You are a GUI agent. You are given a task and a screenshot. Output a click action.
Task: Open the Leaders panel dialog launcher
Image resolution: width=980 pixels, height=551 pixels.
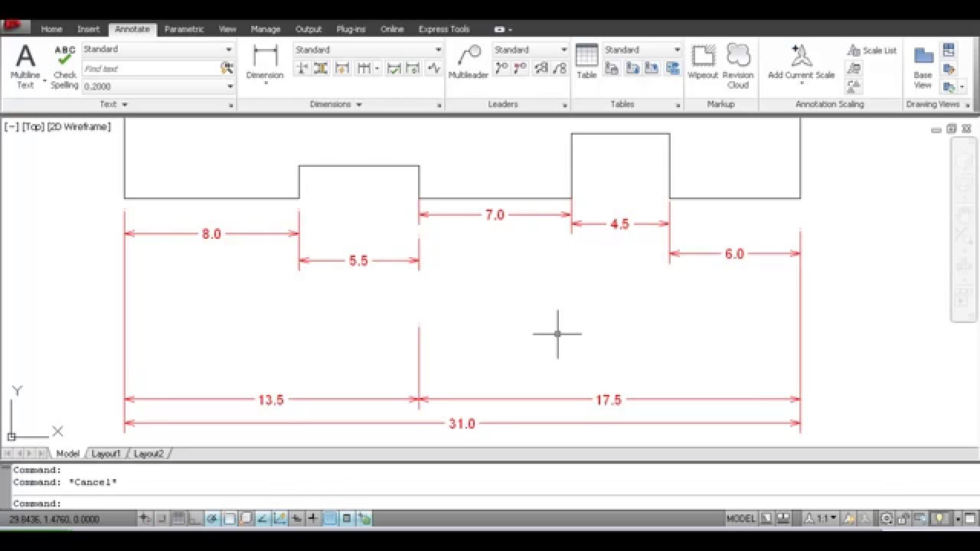pyautogui.click(x=565, y=105)
